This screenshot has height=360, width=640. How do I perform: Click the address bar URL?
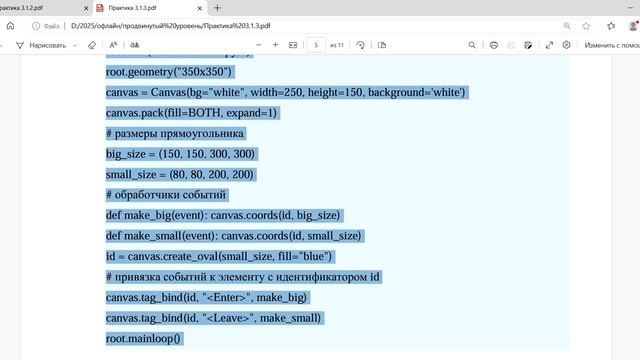click(x=171, y=26)
